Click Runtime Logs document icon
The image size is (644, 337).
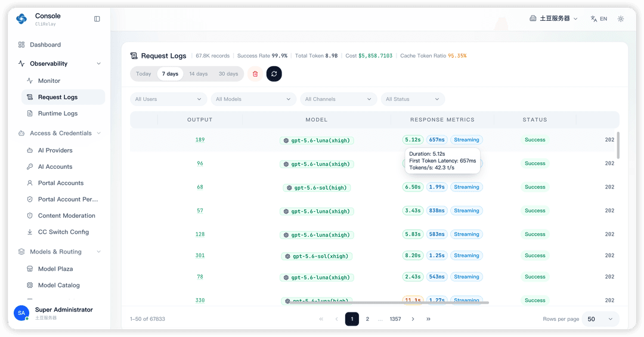click(x=30, y=113)
